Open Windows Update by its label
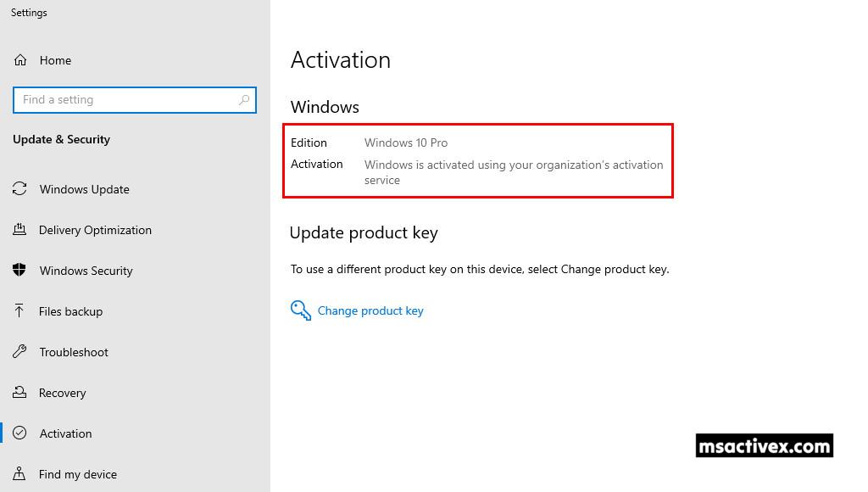Screen dimensions: 868x492 [85, 190]
